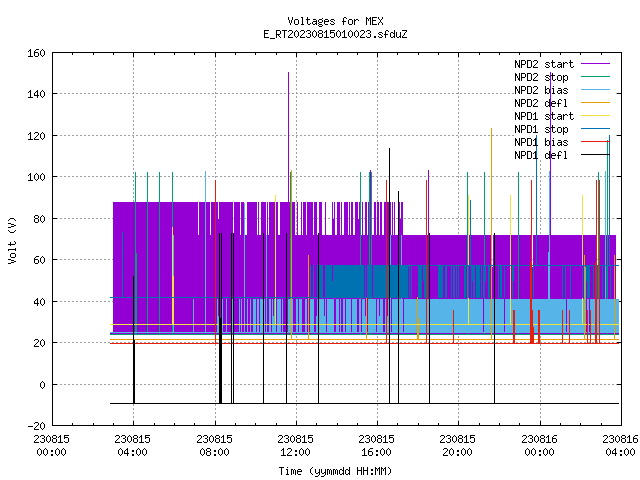Click the light blue line sample beside NPD2 bias
Image resolution: width=640 pixels, height=480 pixels.
(596, 90)
